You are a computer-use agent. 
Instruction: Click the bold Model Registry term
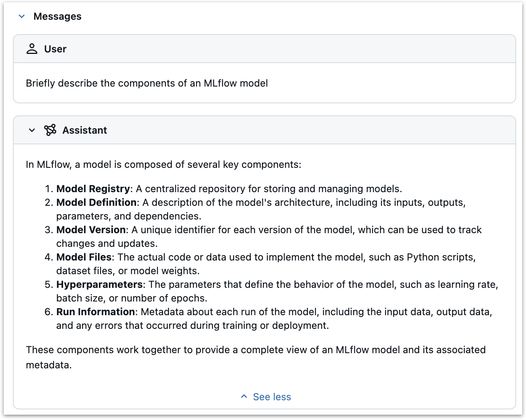[93, 189]
